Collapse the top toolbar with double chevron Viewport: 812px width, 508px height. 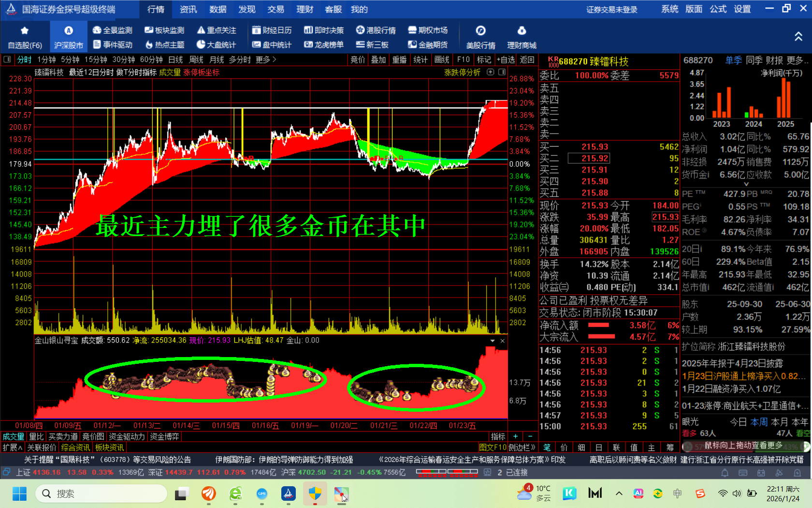[x=798, y=37]
